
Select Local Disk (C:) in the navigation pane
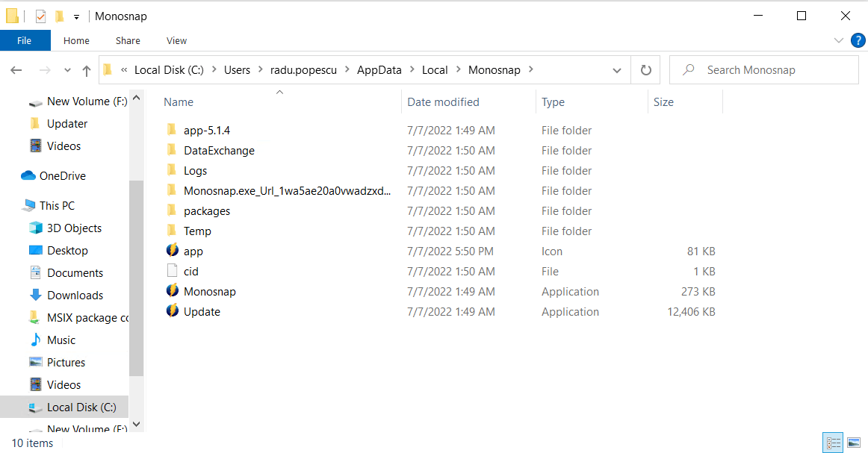pyautogui.click(x=64, y=407)
